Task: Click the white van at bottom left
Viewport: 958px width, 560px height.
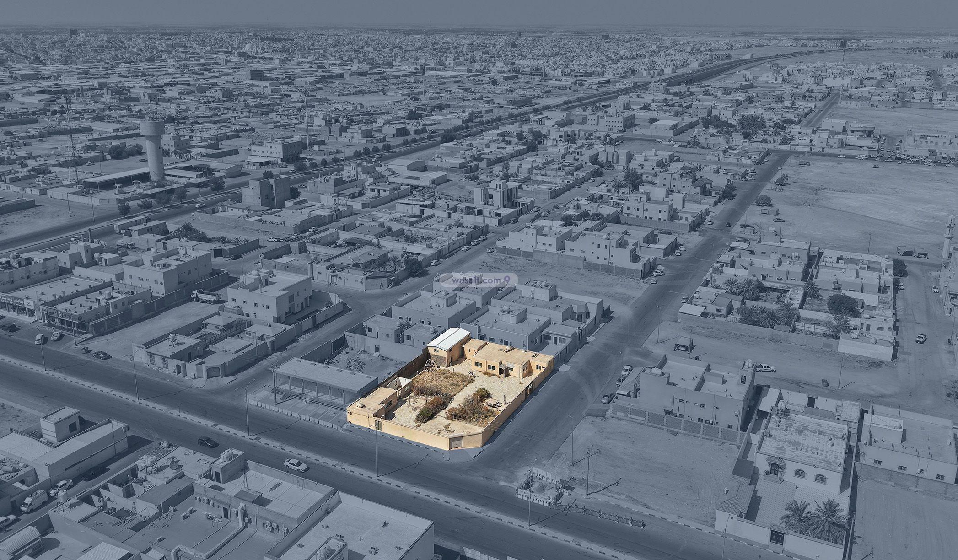Action: point(34,501)
